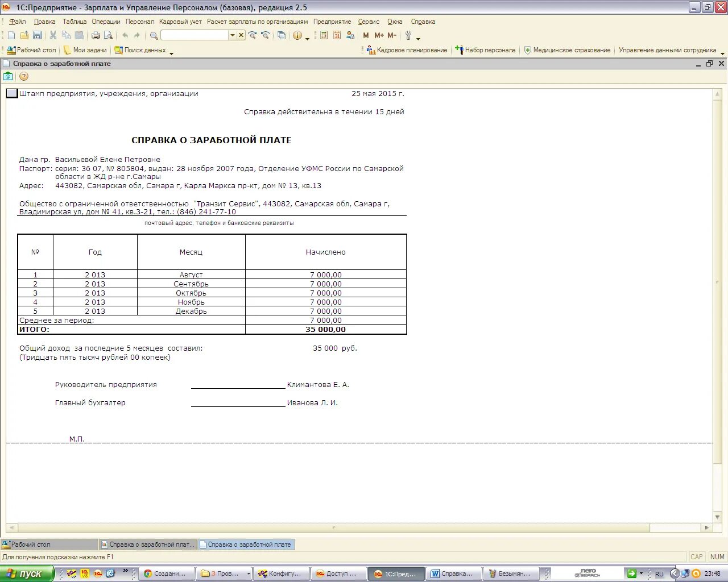Open the Операции menu
Viewport: 728px width, 582px height.
tap(106, 22)
